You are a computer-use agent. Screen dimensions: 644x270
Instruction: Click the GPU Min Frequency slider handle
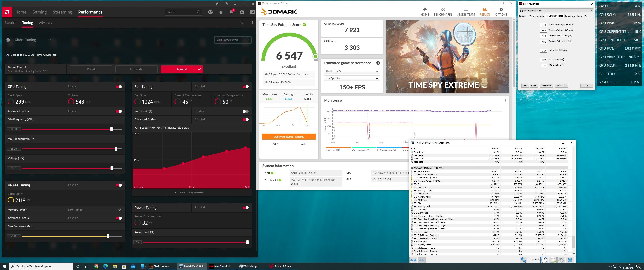[x=112, y=129]
